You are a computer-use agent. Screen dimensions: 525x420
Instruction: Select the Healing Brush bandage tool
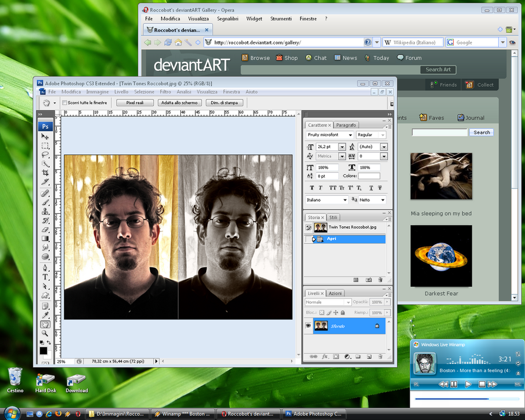(45, 193)
